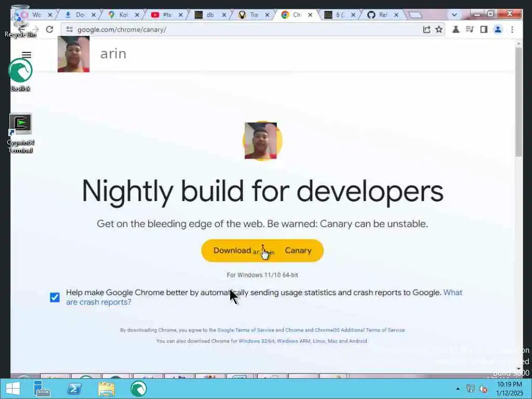Screen dimensions: 532x399
Task: Toggle the side panel icon
Action: coord(484,30)
